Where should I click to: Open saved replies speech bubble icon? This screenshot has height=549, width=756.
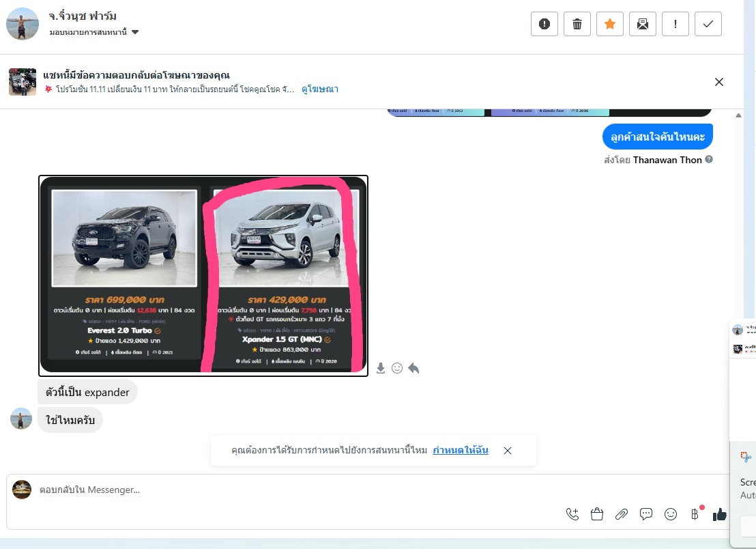pyautogui.click(x=646, y=514)
